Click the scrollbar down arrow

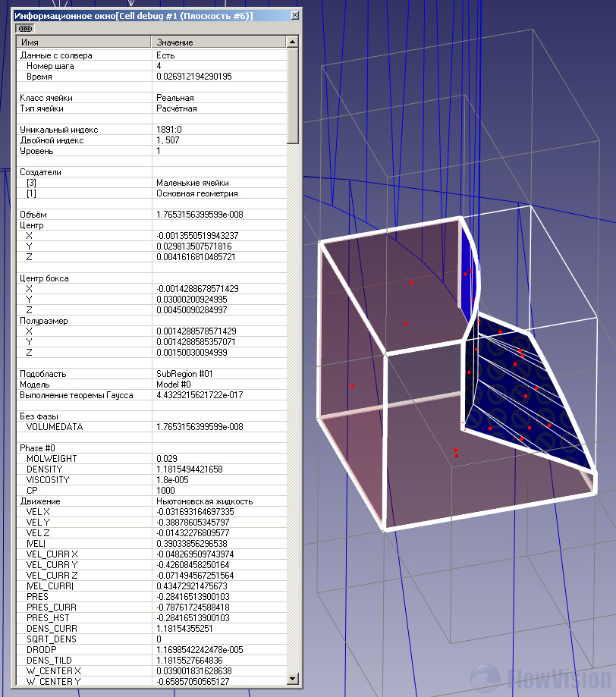tap(293, 681)
